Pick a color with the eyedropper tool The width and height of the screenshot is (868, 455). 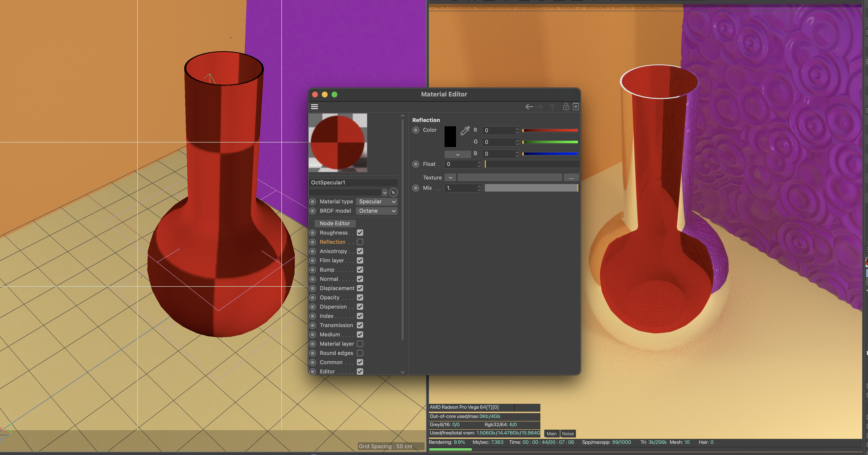click(x=465, y=131)
